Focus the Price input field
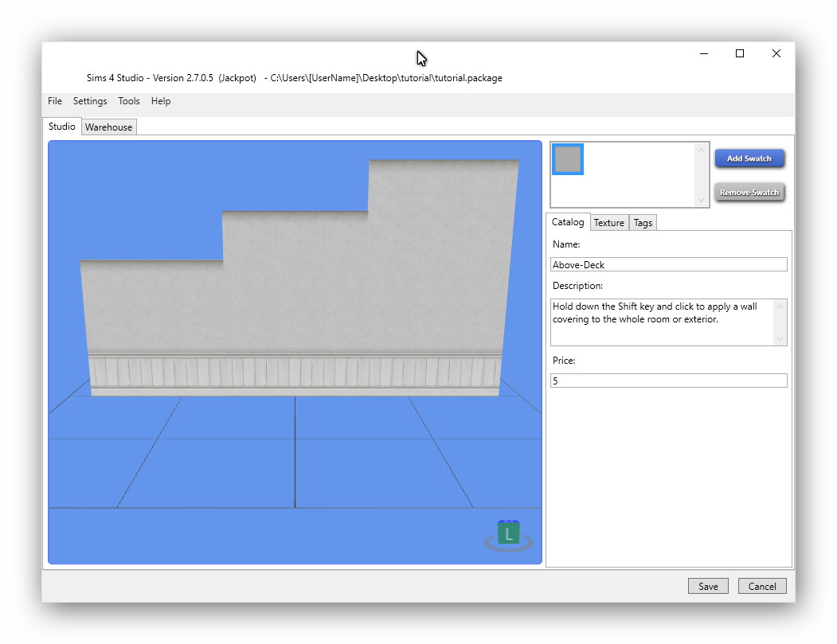 tap(668, 381)
